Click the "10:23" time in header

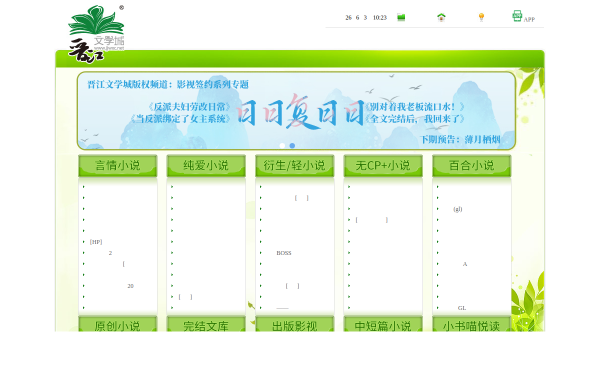380,18
